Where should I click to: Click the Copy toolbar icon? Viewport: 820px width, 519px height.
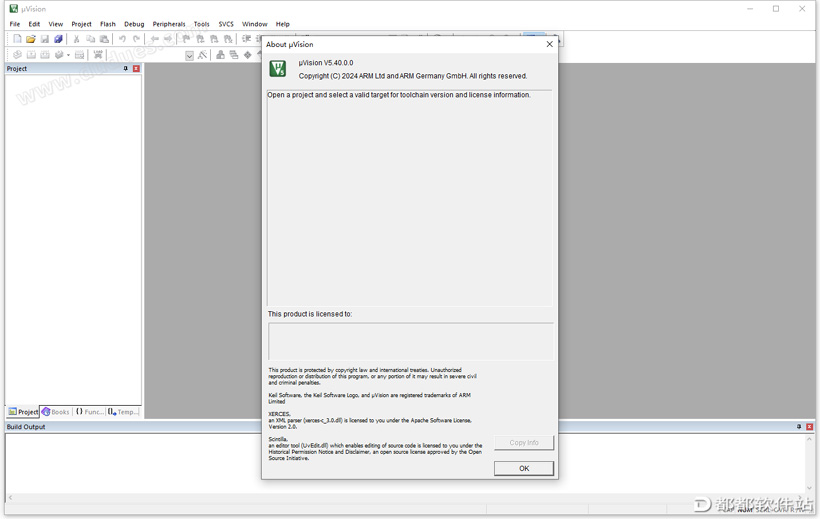pyautogui.click(x=90, y=39)
